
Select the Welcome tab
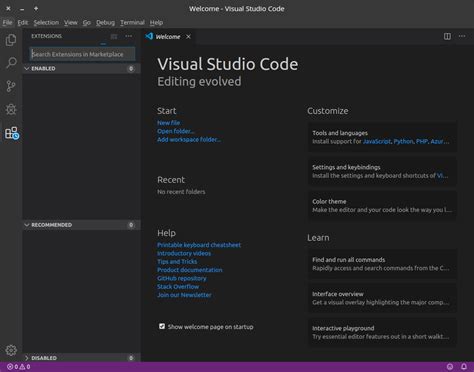tap(168, 36)
